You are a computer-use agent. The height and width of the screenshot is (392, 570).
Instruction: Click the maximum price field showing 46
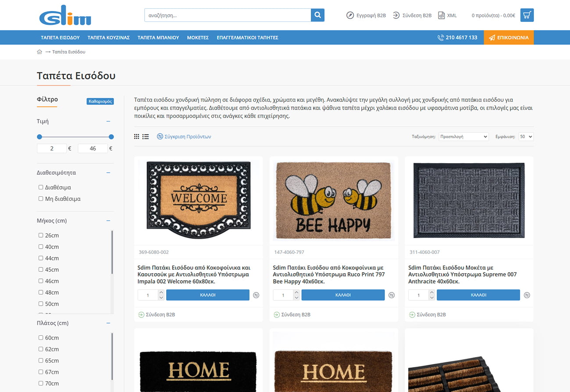tap(93, 149)
